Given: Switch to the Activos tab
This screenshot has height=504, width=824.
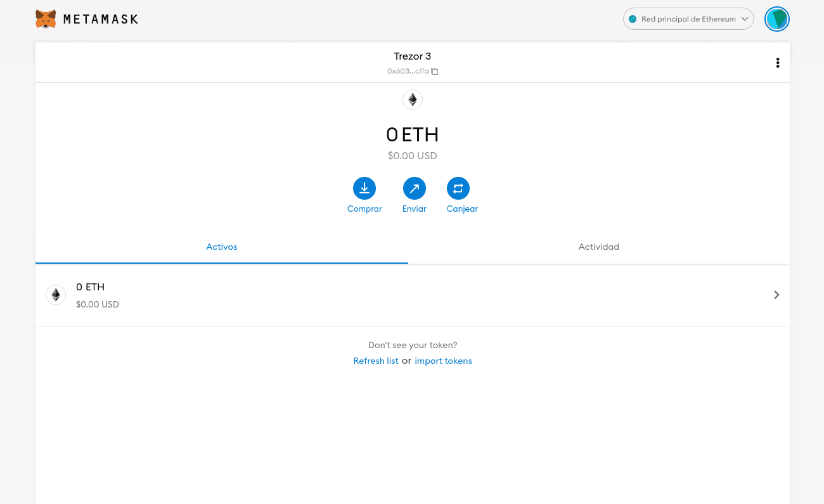Looking at the screenshot, I should [x=222, y=247].
